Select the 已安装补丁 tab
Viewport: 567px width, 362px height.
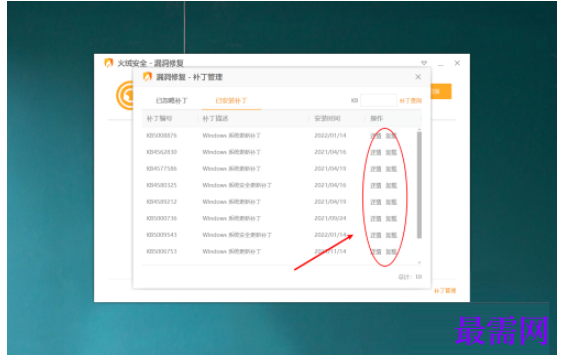(231, 101)
